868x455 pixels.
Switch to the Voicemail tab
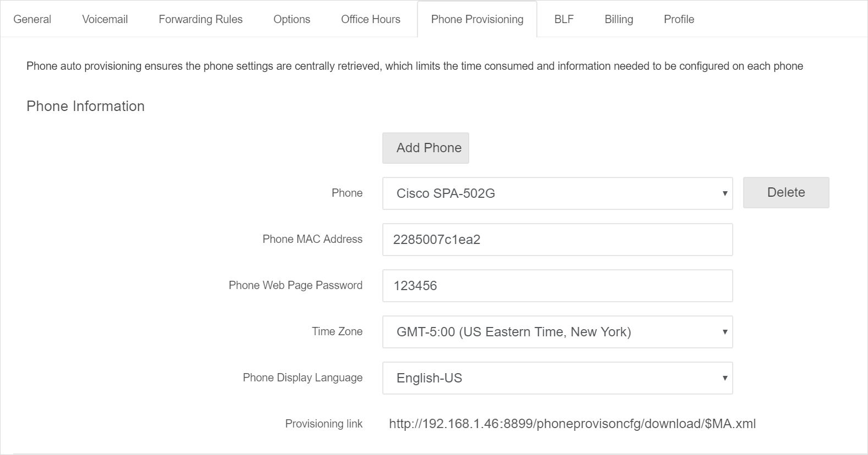[x=105, y=19]
